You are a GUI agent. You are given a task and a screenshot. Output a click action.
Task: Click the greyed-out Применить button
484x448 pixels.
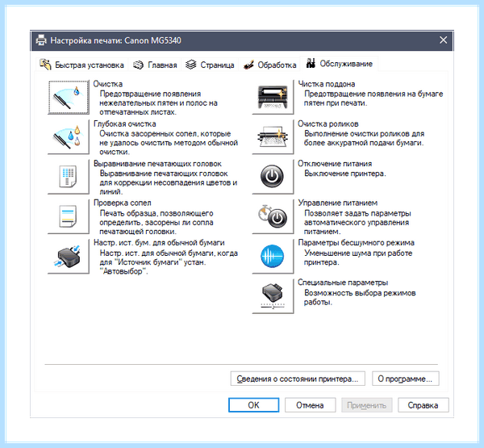367,405
